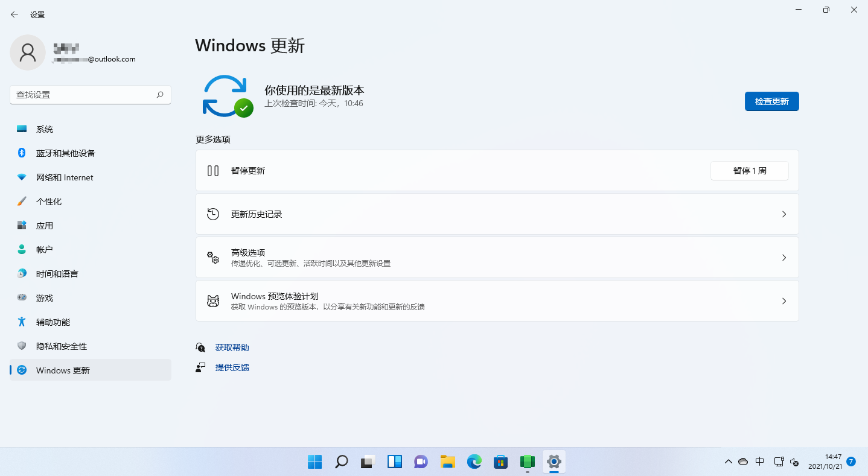Launch Teams Chat from taskbar

coord(421,462)
